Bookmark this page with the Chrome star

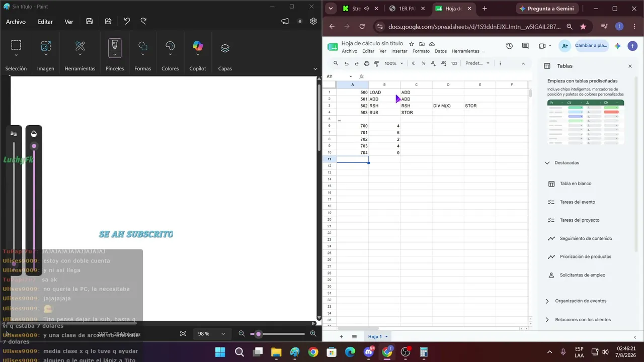click(x=583, y=27)
